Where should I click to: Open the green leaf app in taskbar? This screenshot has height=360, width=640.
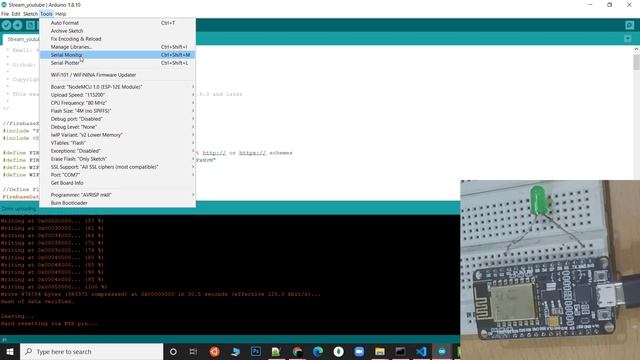pyautogui.click(x=338, y=351)
